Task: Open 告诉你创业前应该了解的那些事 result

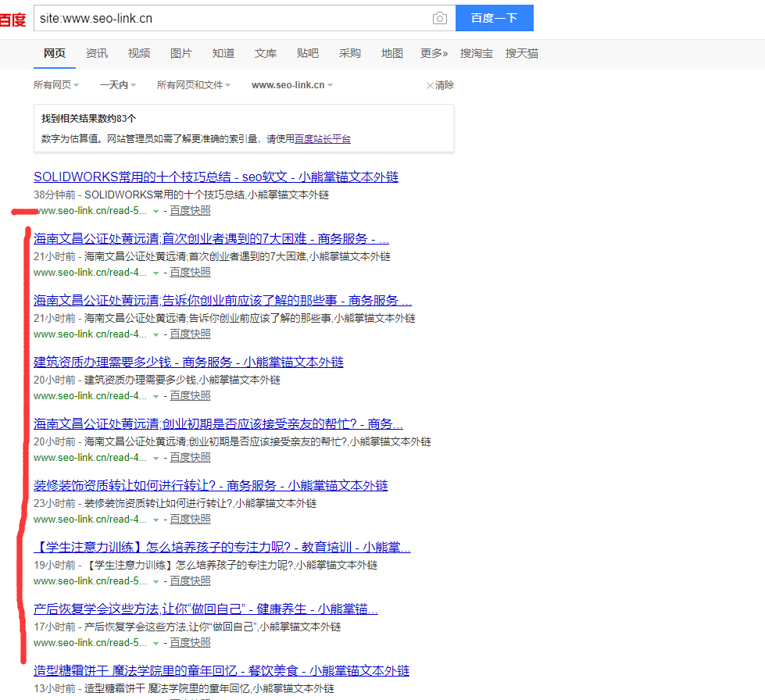Action: [223, 300]
